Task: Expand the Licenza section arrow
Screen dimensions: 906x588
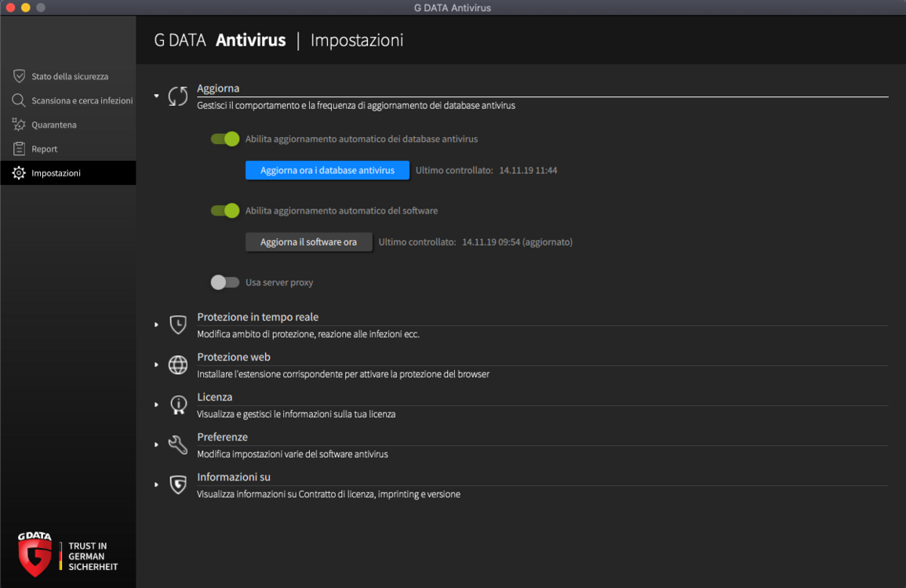Action: pos(157,405)
